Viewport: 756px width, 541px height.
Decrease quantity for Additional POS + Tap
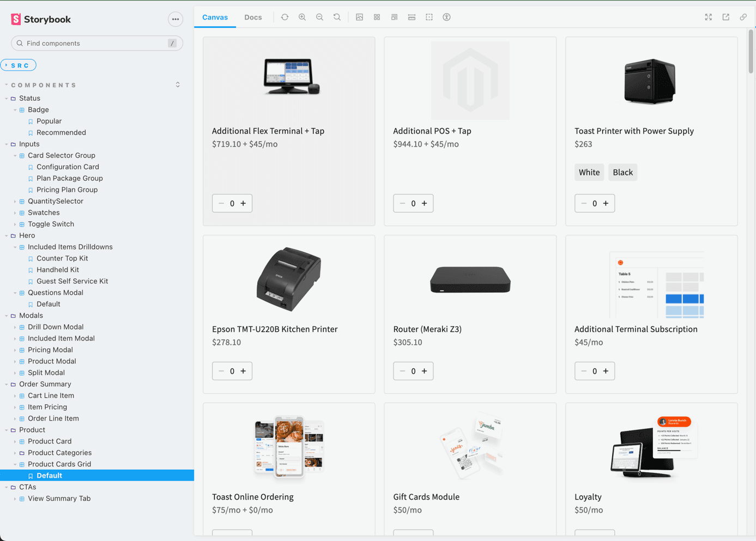[x=402, y=203]
